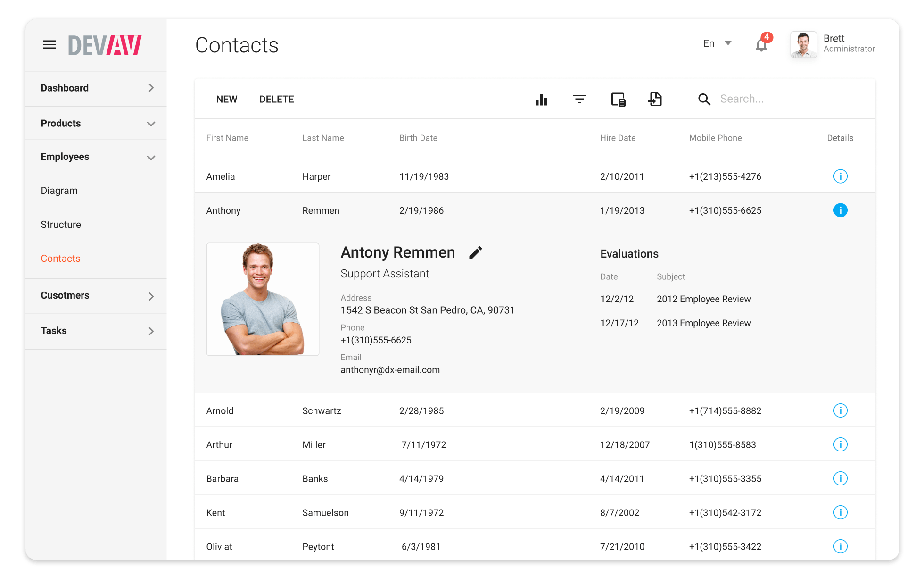The height and width of the screenshot is (585, 924).
Task: Open the chart view icon
Action: click(542, 100)
